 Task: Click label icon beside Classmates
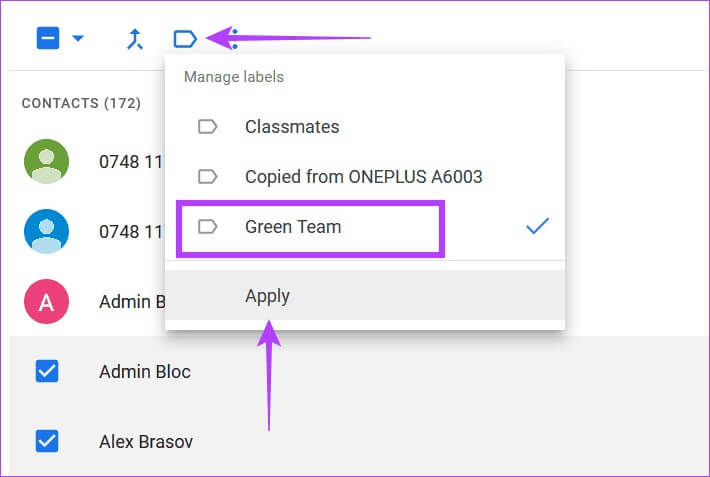208,126
